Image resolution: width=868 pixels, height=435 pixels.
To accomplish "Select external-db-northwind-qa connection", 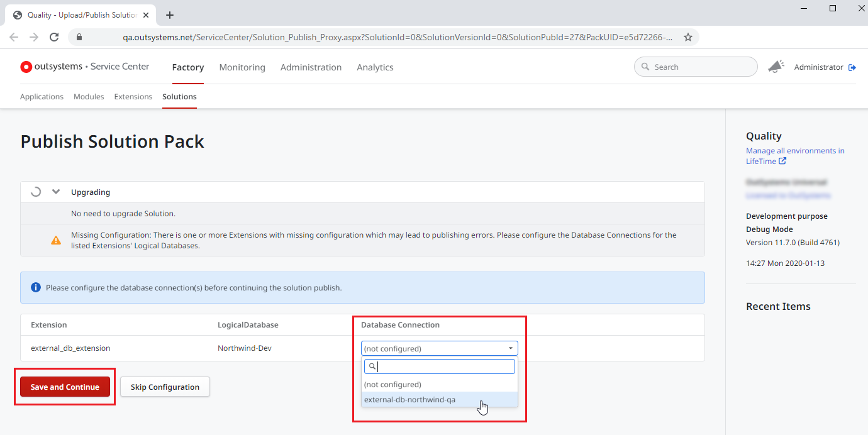I will 409,399.
